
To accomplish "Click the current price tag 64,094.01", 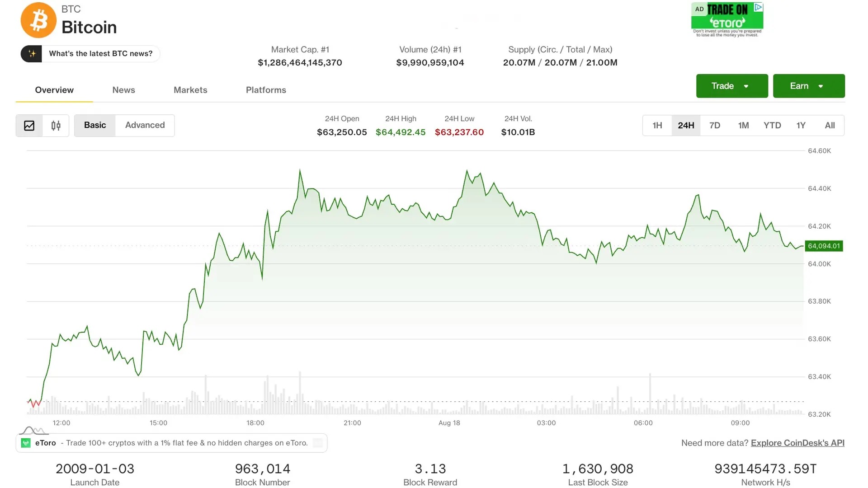I will point(824,246).
